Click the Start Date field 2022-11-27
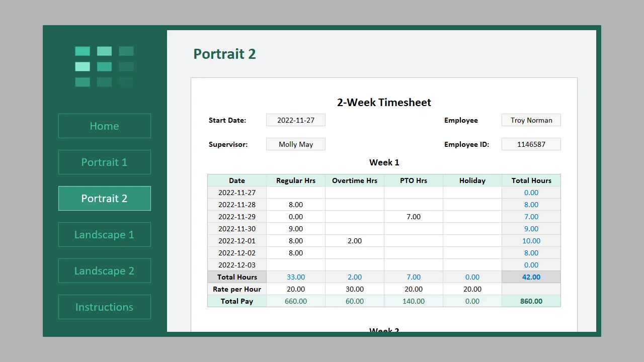Screen dimensions: 644x362 click(x=296, y=120)
